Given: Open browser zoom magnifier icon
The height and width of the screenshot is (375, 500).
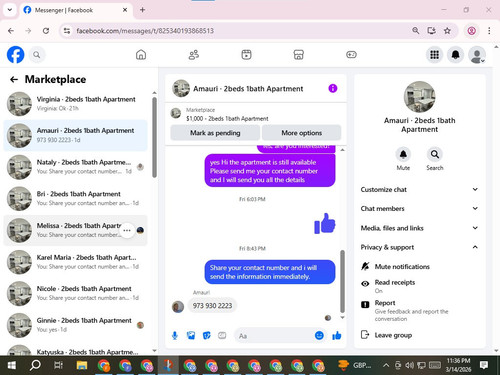Looking at the screenshot, I should 416,31.
